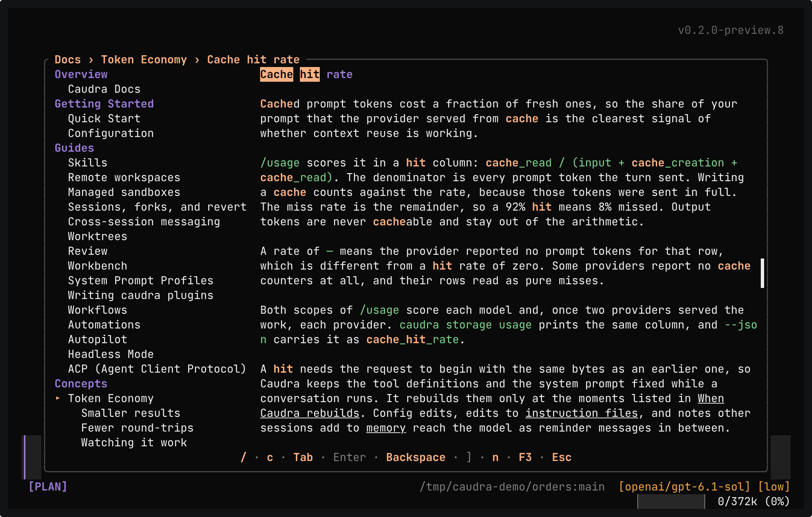Follow the memory link
The height and width of the screenshot is (517, 812).
coord(386,428)
